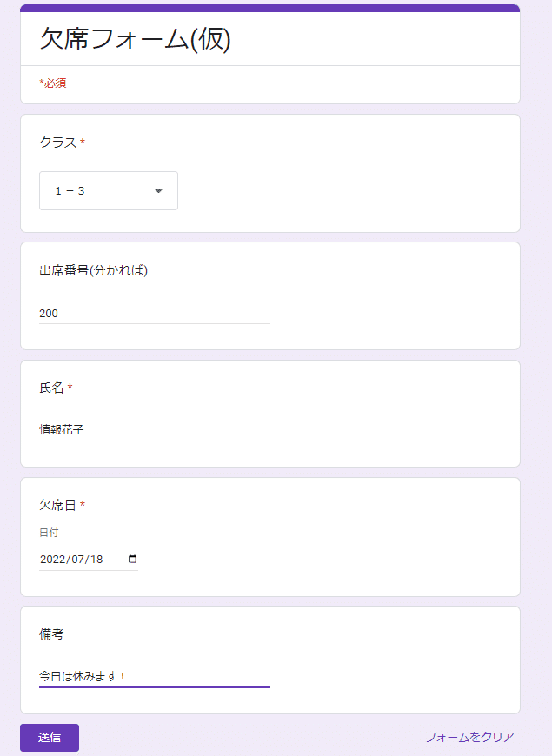
Task: Select the day 18 in date field
Action: [x=96, y=560]
